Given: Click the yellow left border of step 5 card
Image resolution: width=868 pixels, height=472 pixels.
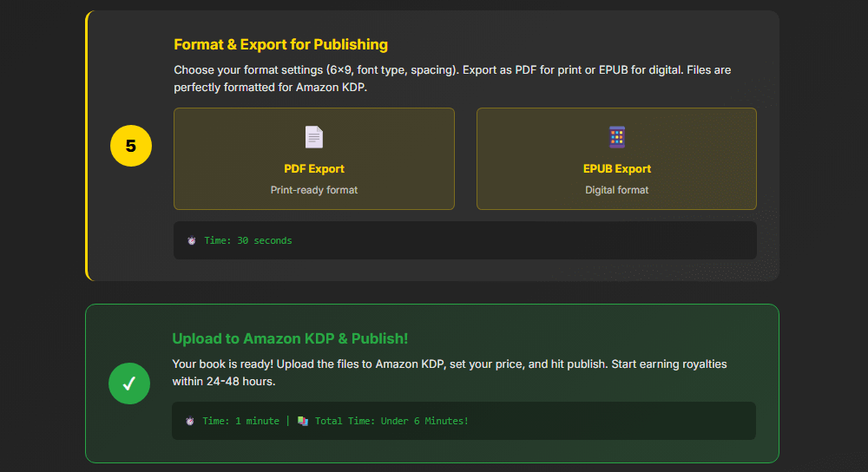Looking at the screenshot, I should (x=87, y=146).
